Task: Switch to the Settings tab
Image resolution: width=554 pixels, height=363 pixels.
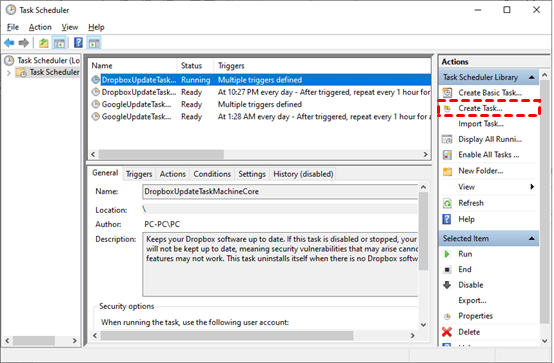Action: click(x=252, y=174)
